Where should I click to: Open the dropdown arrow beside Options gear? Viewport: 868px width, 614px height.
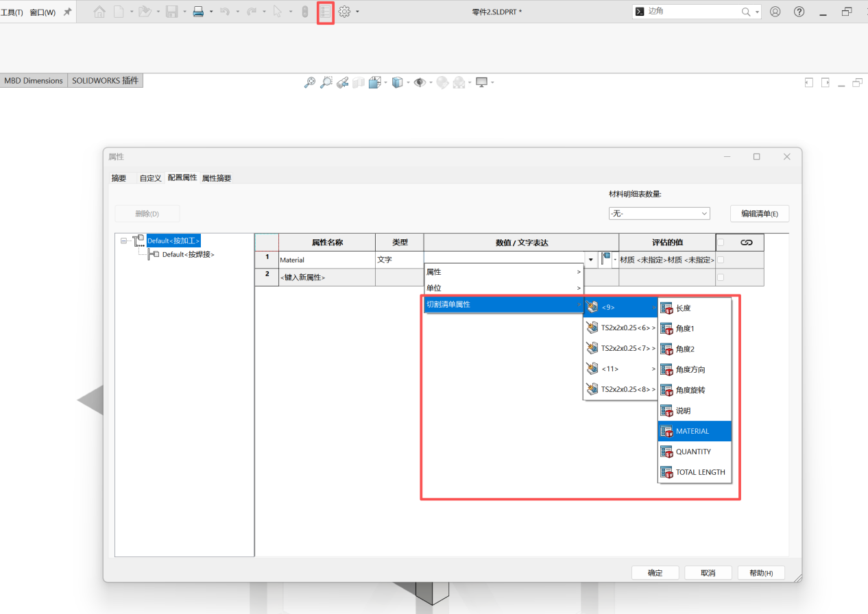[357, 12]
